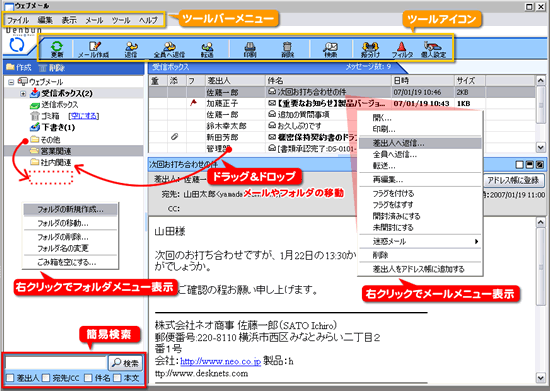Open the 検索 search toolbar tool

330,49
